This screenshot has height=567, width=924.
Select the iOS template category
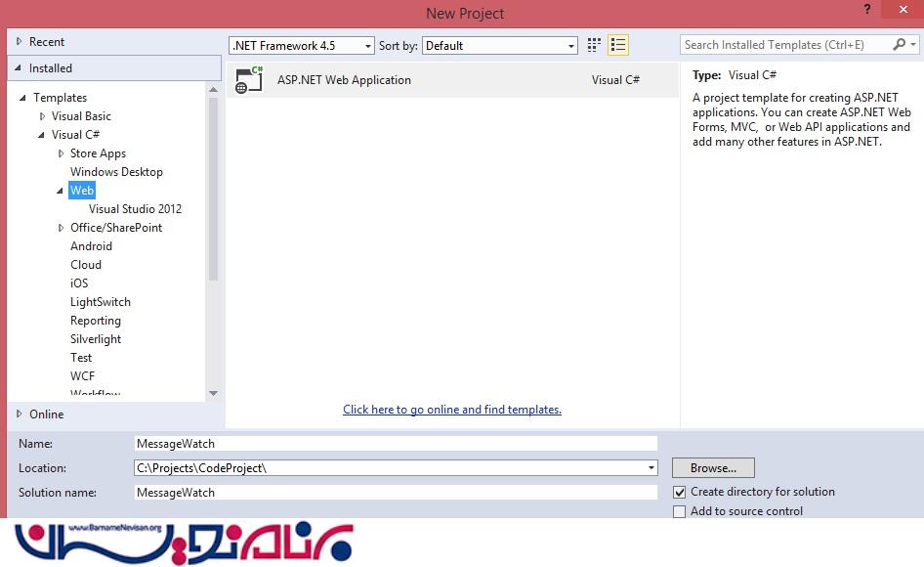point(79,283)
